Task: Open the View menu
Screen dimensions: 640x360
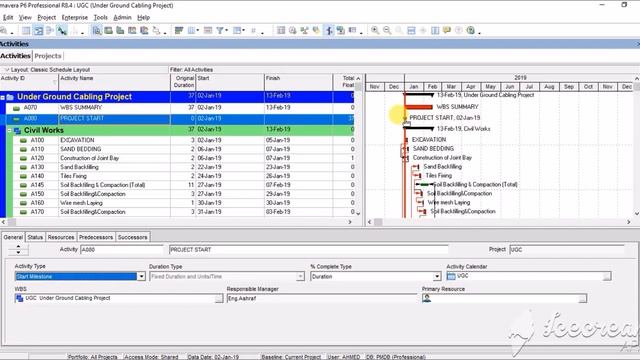Action: (25, 18)
